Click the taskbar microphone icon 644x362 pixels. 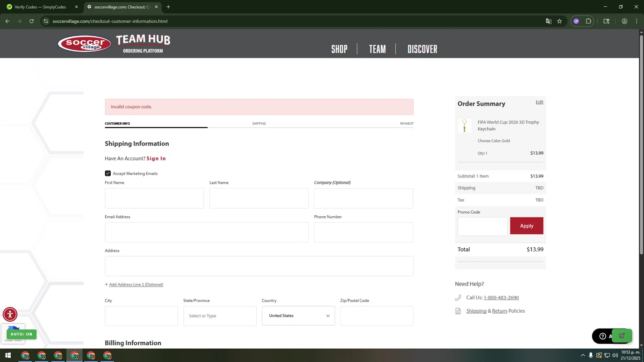(591, 355)
